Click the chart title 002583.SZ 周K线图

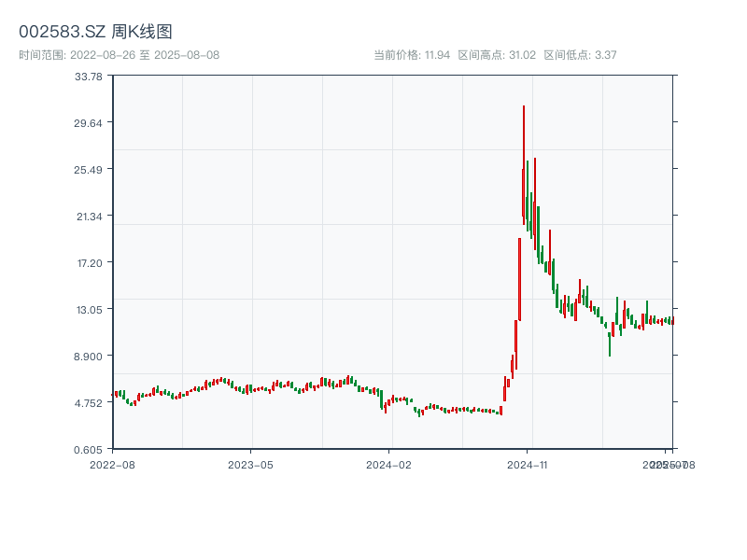click(x=95, y=32)
